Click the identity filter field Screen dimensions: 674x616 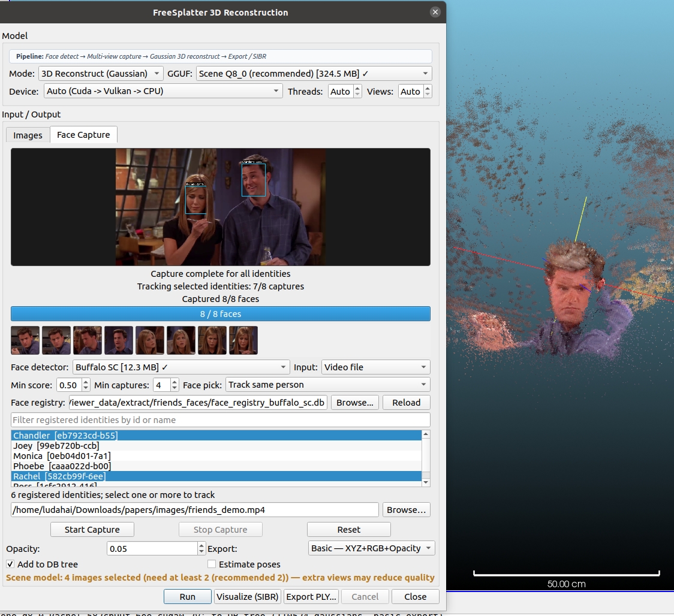tap(221, 419)
